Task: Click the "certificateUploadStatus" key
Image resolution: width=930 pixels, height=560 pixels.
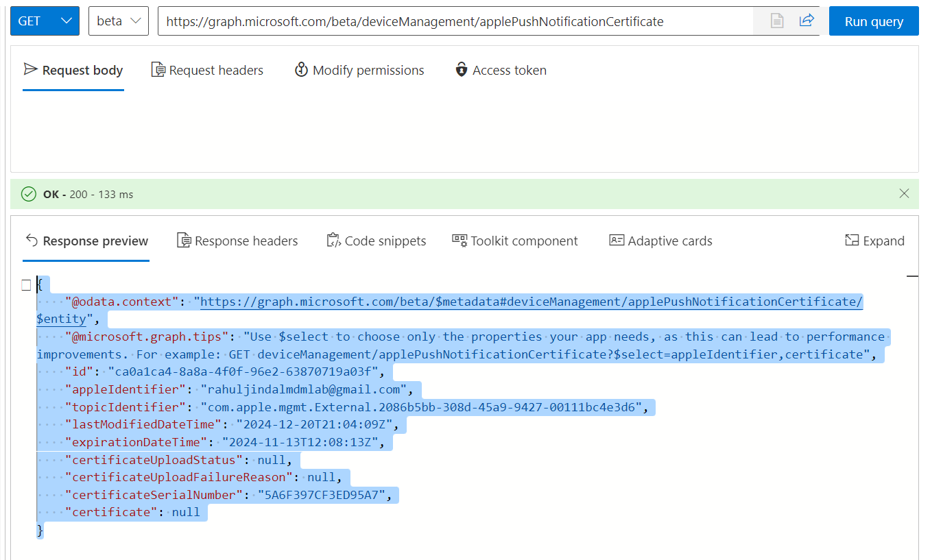Action: pos(154,460)
